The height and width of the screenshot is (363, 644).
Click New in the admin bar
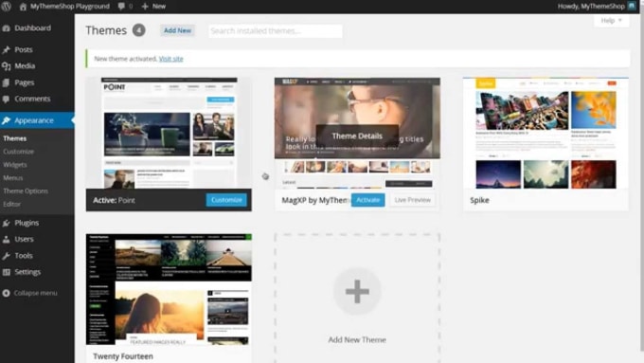(159, 7)
